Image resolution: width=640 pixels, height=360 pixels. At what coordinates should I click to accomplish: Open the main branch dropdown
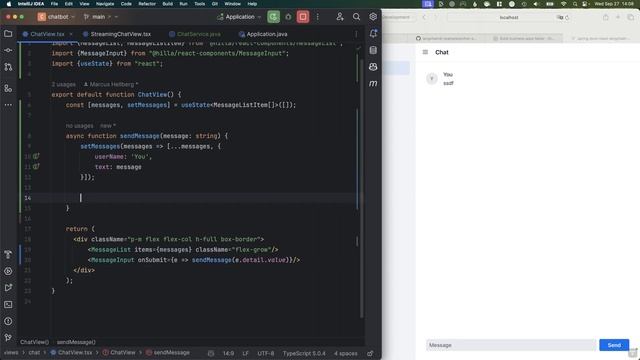[100, 17]
